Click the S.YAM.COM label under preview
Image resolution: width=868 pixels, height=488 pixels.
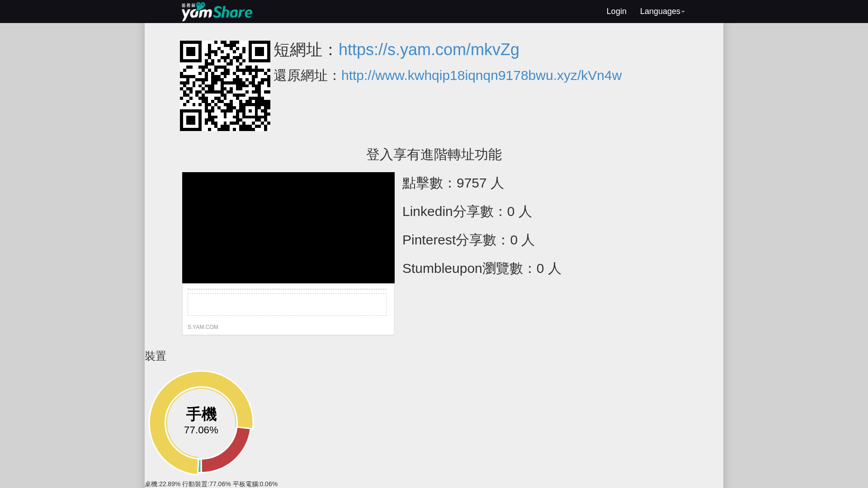tap(203, 327)
